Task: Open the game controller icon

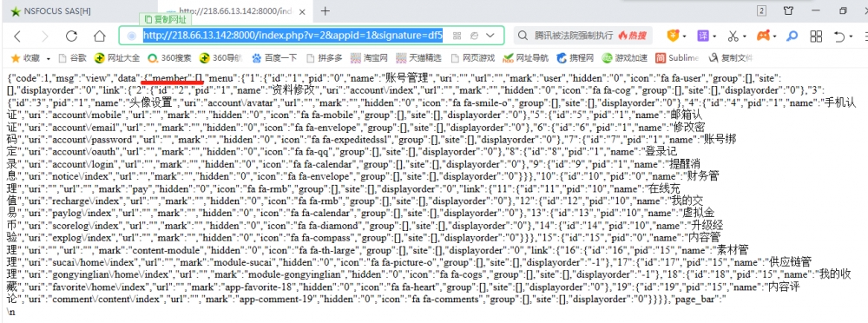Action: (763, 36)
